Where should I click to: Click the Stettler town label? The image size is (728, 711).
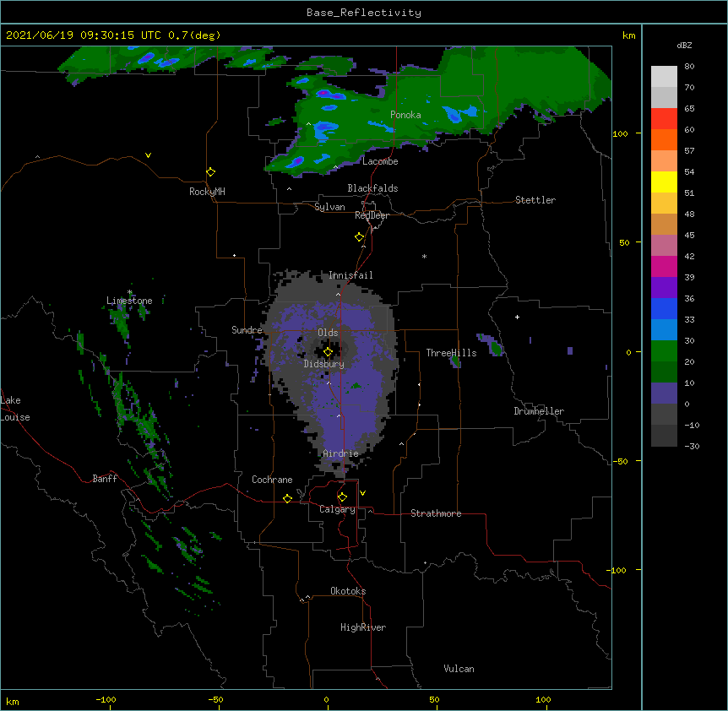(535, 200)
